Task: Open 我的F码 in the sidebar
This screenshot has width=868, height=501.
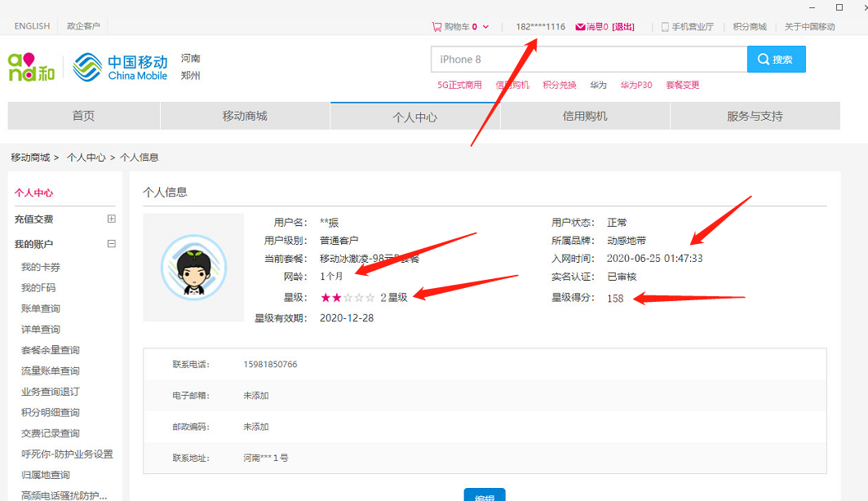Action: point(38,287)
